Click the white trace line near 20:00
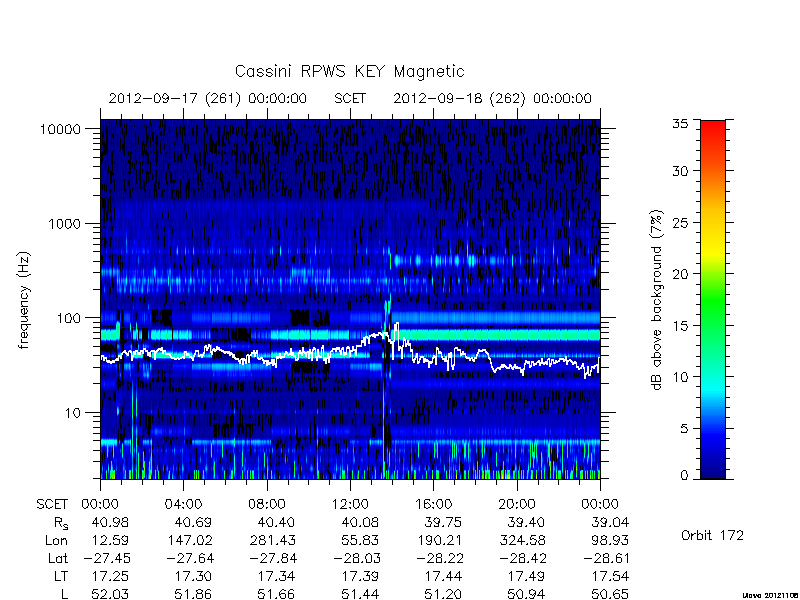The height and width of the screenshot is (600, 800). (x=517, y=367)
